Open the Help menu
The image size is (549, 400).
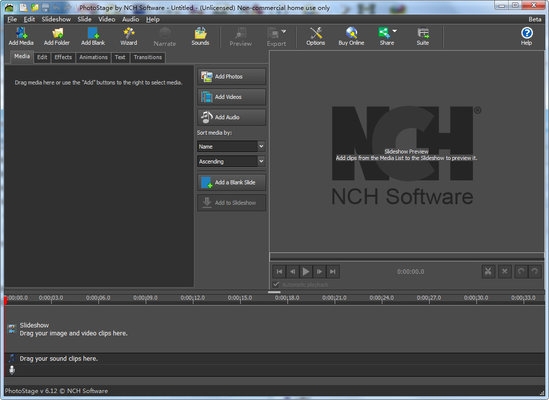pos(153,19)
